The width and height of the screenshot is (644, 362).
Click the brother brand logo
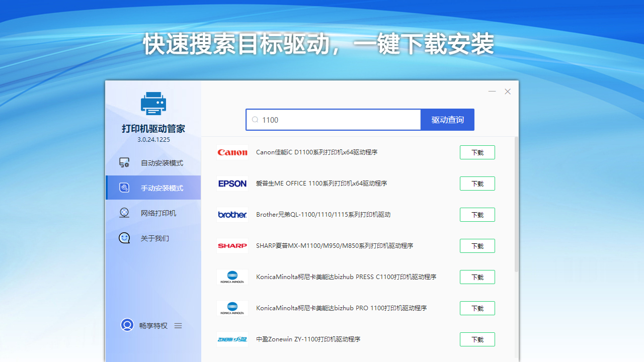coord(232,215)
